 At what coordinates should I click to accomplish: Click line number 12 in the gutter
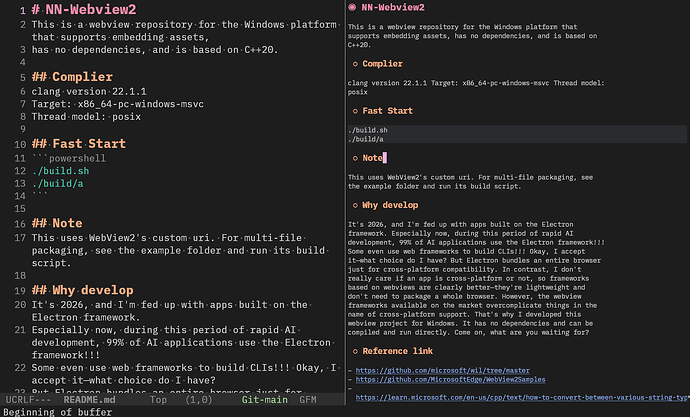pyautogui.click(x=20, y=171)
